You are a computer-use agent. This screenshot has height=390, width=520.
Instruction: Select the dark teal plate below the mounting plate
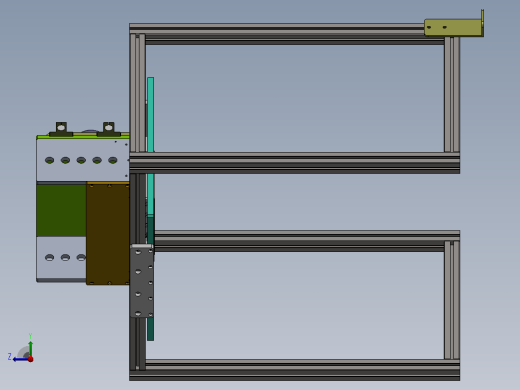(x=150, y=329)
